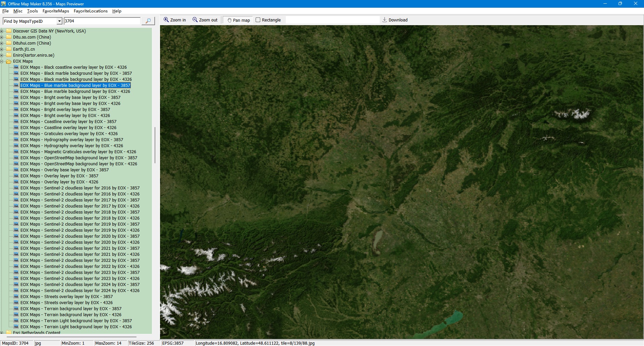Select the Zoom out tool
The image size is (644, 346).
tap(205, 20)
